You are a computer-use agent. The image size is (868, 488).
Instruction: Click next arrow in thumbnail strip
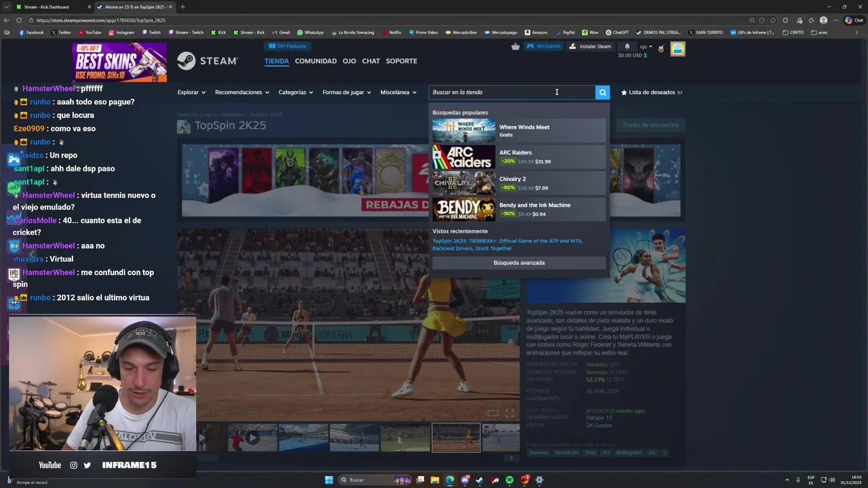(511, 457)
